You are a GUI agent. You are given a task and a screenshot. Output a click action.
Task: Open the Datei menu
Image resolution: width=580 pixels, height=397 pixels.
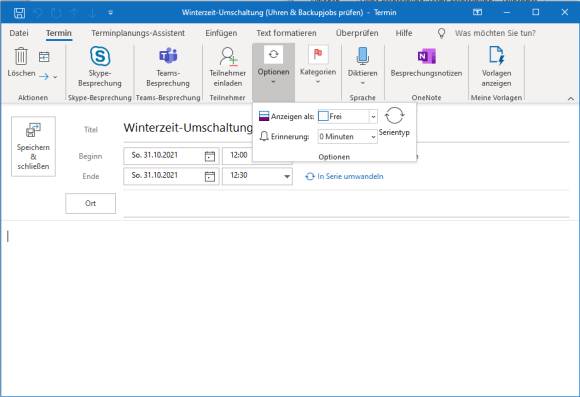tap(19, 33)
